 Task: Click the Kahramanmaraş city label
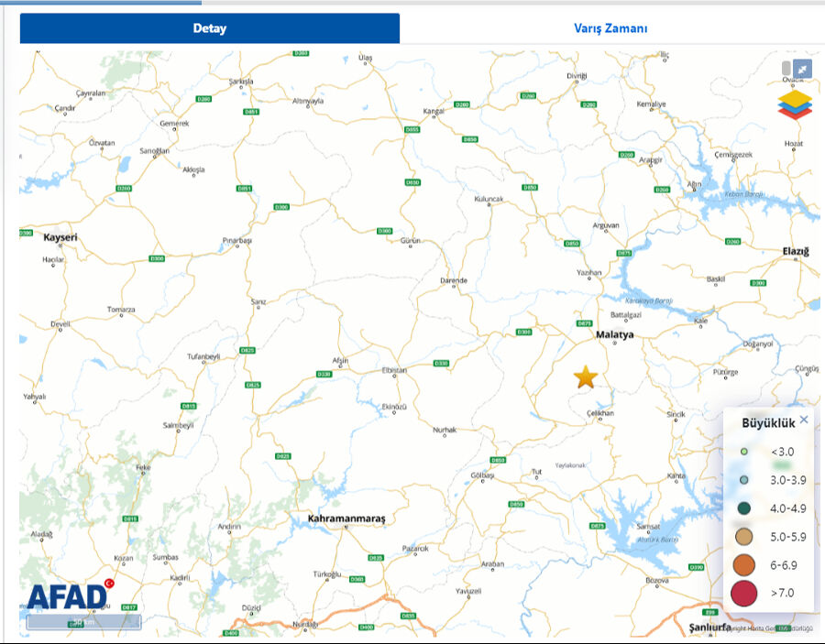tap(346, 518)
